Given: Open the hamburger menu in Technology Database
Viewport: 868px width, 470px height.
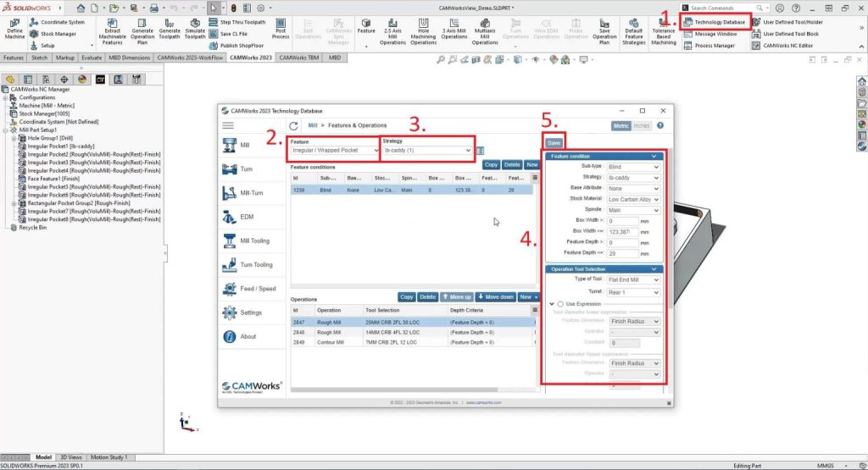Looking at the screenshot, I should [x=228, y=125].
